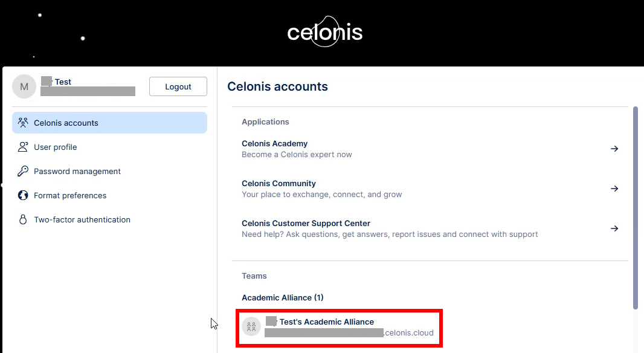Click the Password management key icon

(x=23, y=171)
